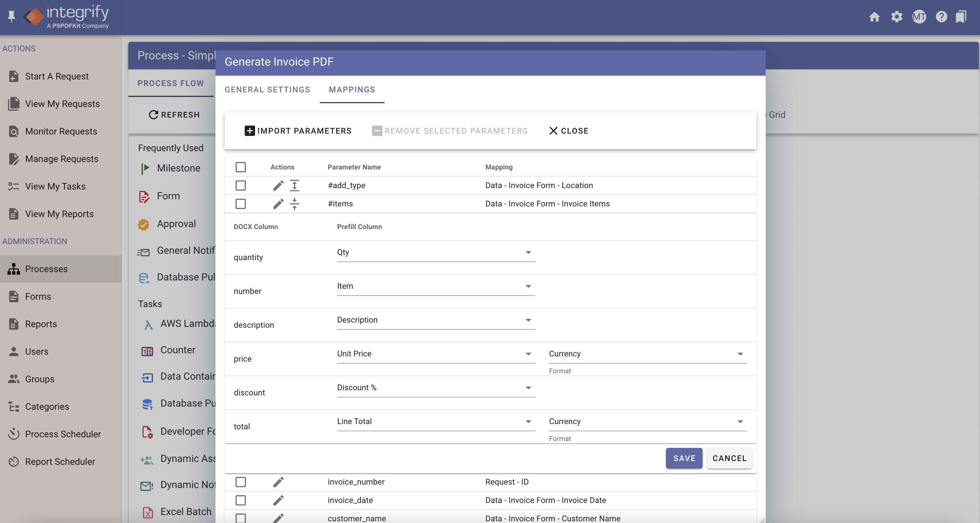Edit the invoice_number parameter pencil icon
The image size is (980, 523).
tap(278, 482)
